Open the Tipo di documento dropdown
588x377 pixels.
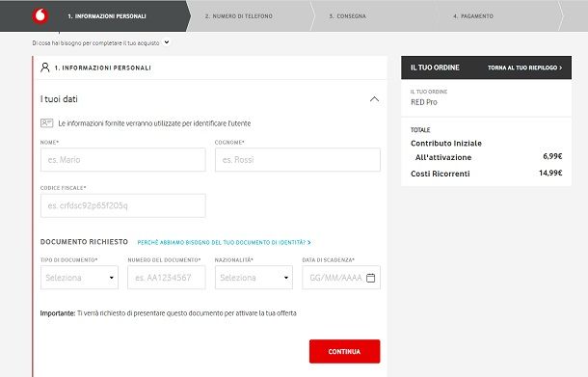point(79,278)
